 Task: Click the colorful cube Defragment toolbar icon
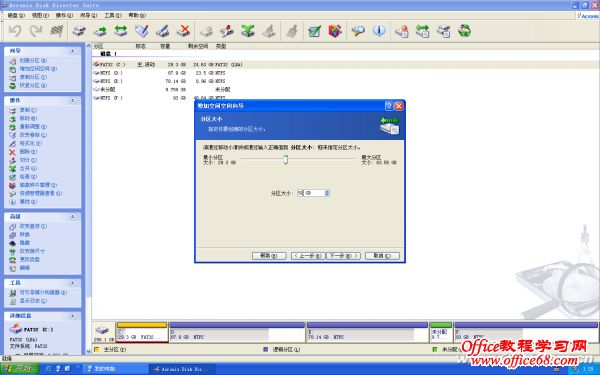335,31
